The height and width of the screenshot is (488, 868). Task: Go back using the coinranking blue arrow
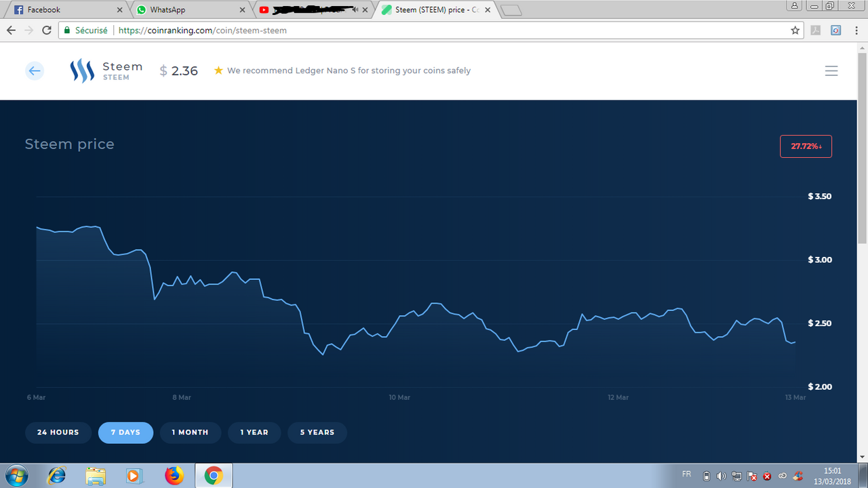[x=35, y=70]
